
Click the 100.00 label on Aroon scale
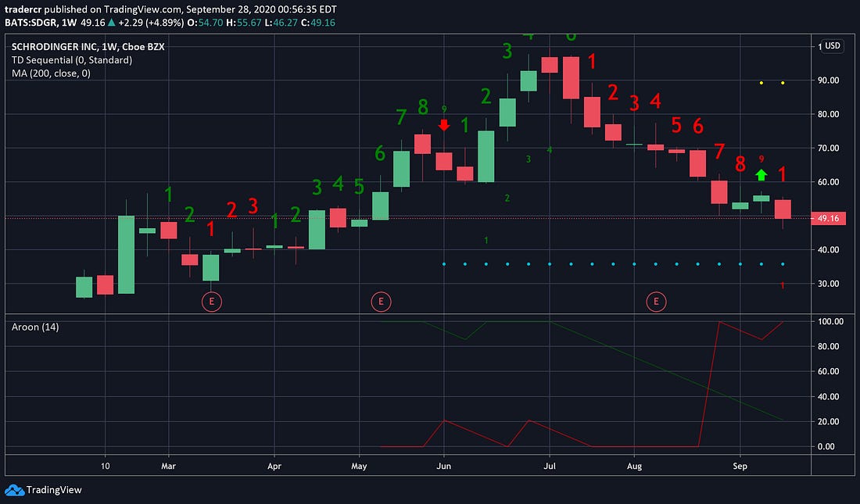point(830,321)
